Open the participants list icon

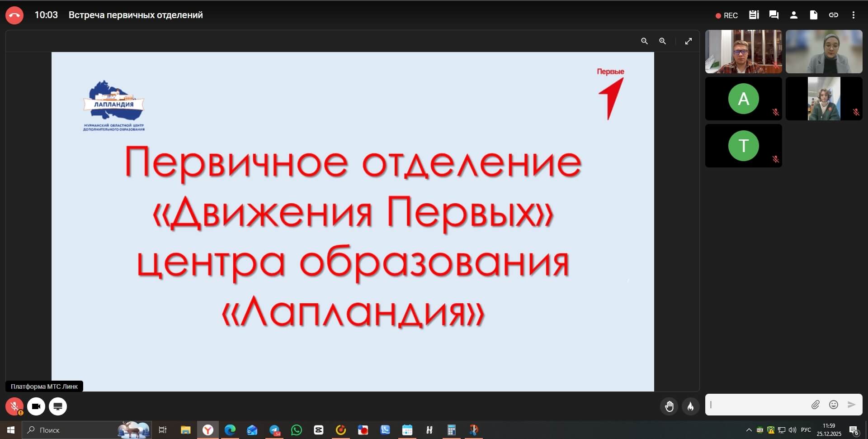tap(793, 15)
